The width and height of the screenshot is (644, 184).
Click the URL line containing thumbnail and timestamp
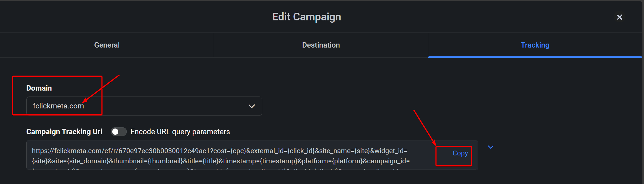221,161
